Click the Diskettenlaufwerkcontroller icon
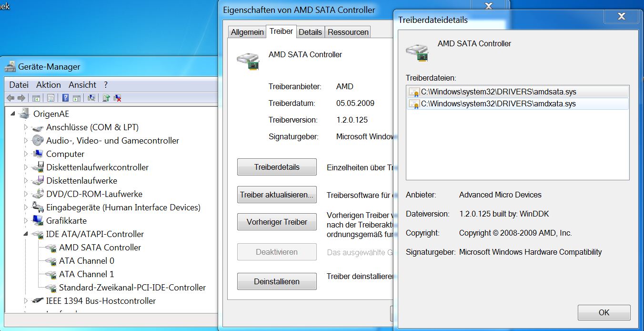Viewport: 644px width, 331px height. 38,167
